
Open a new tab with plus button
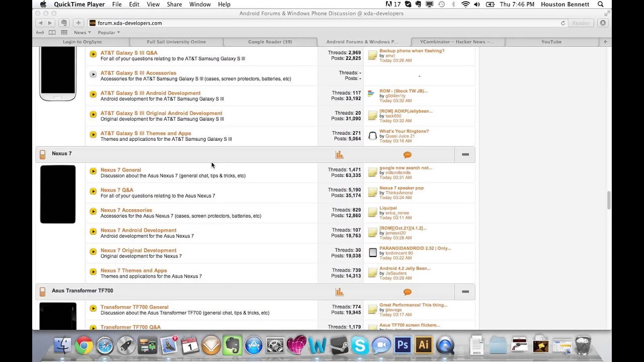[x=605, y=42]
